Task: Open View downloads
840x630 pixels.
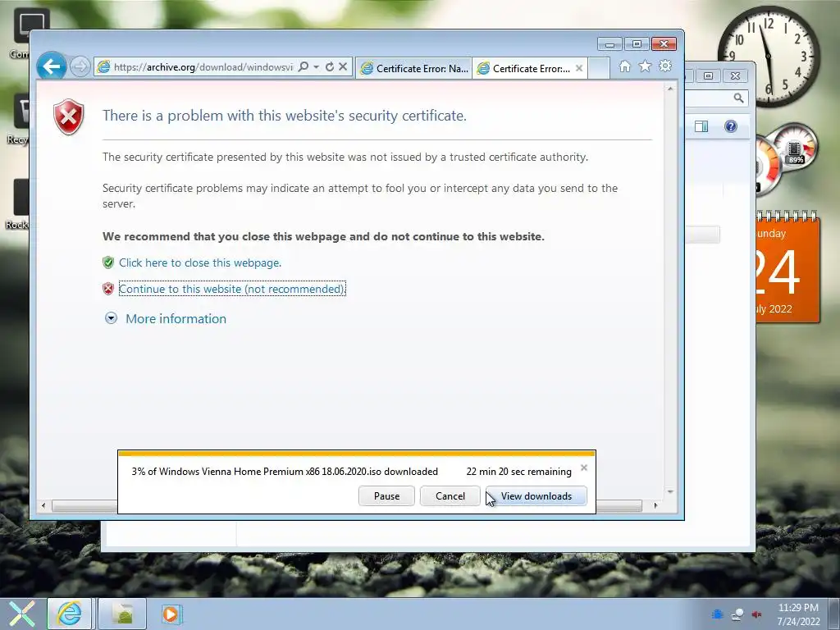Action: [536, 496]
